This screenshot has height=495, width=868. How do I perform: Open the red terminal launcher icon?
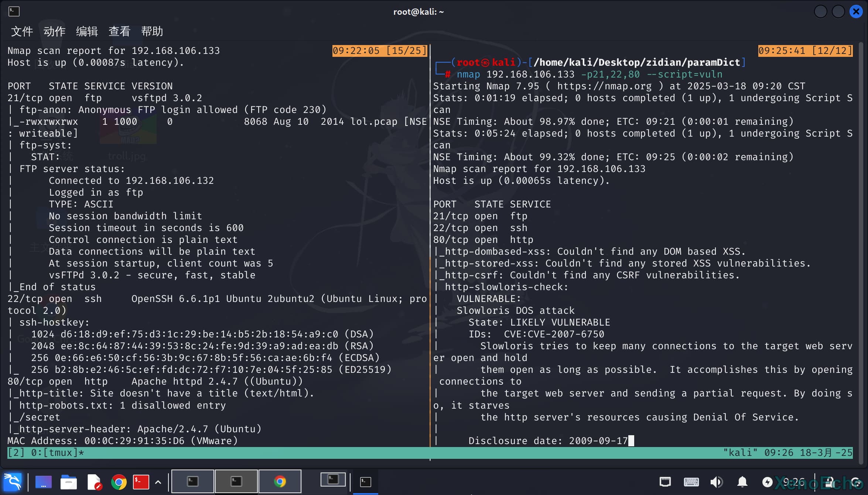pyautogui.click(x=141, y=482)
